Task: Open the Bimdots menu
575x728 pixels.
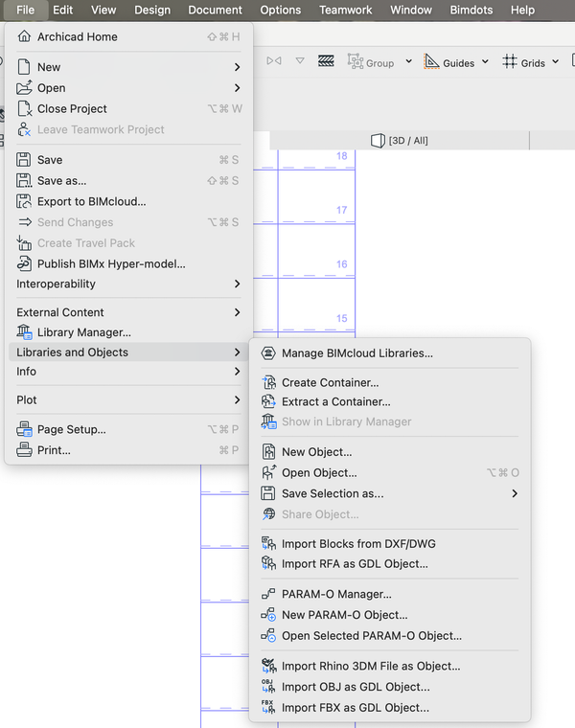Action: pos(471,10)
